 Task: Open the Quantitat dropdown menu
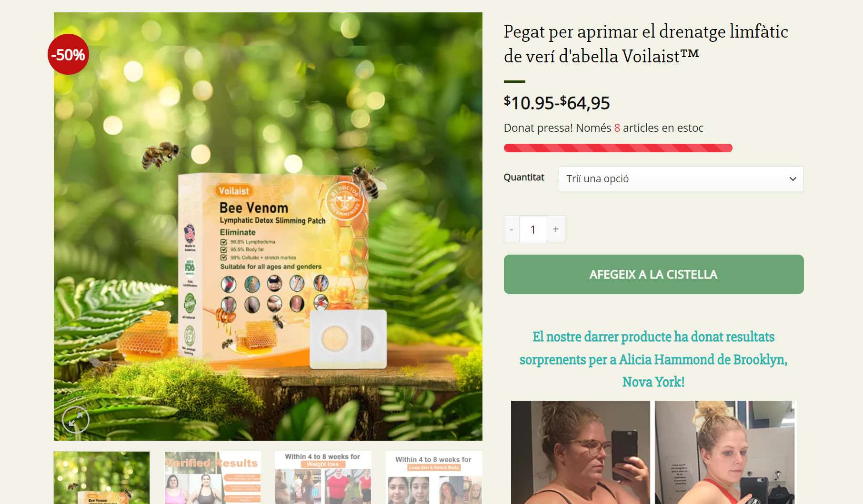pyautogui.click(x=681, y=179)
